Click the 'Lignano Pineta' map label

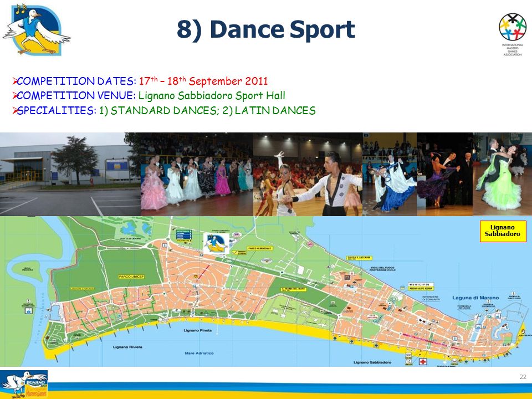[x=197, y=330]
